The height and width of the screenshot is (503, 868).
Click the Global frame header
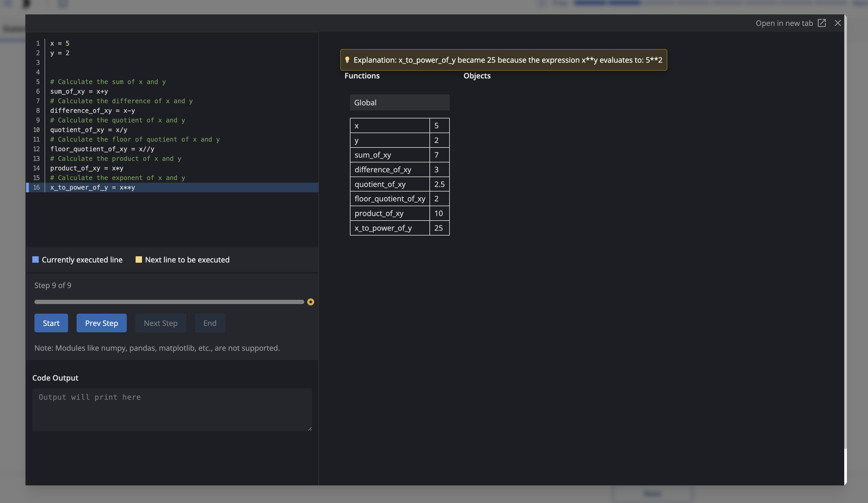400,103
